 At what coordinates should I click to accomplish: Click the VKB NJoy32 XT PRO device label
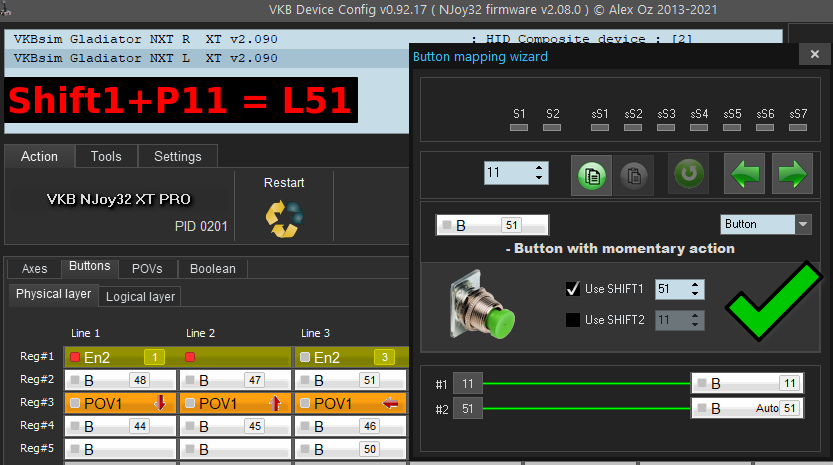coord(118,199)
